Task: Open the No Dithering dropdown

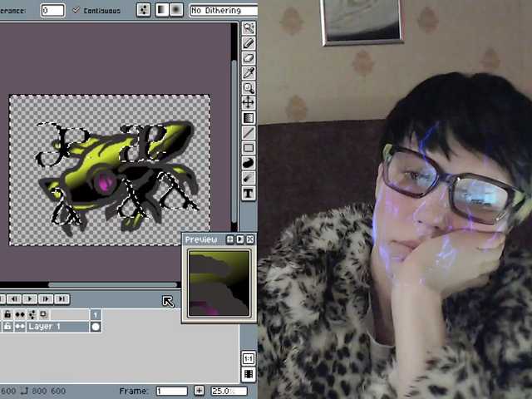Action: coord(223,10)
